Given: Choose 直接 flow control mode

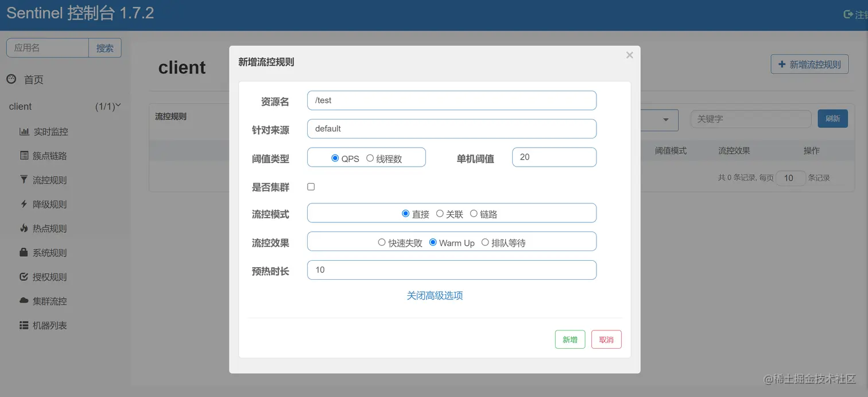Looking at the screenshot, I should tap(405, 213).
